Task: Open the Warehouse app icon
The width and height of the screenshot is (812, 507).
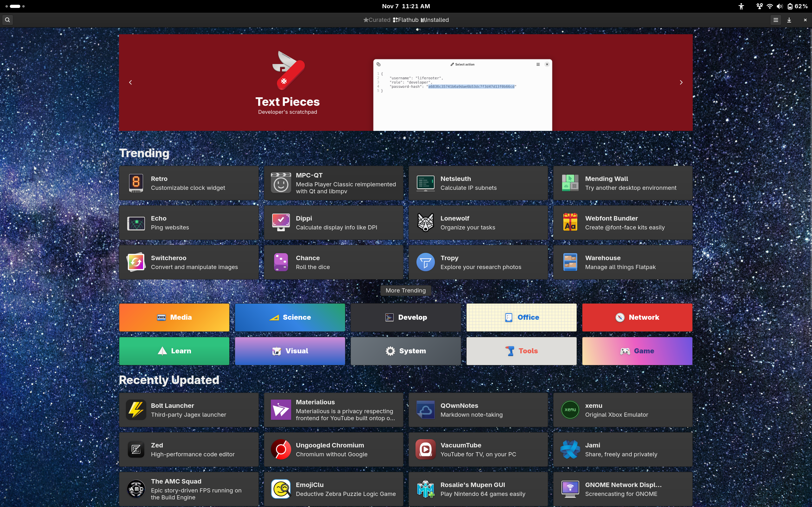Action: click(x=570, y=262)
